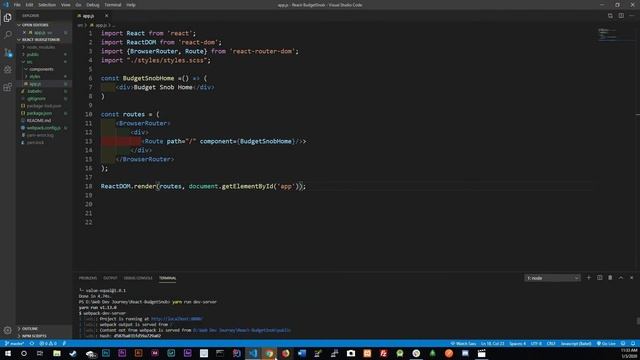Switch to the Output panel tab

tap(110, 278)
